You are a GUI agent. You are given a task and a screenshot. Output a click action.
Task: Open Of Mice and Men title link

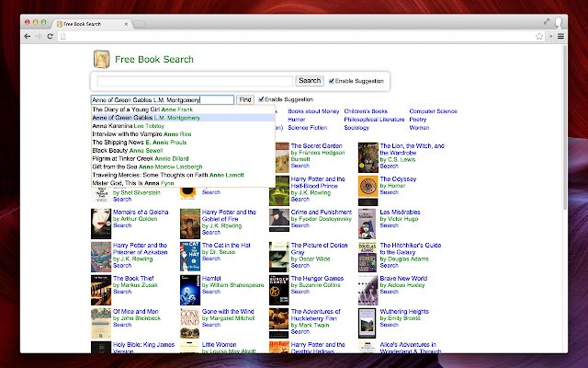tap(136, 312)
